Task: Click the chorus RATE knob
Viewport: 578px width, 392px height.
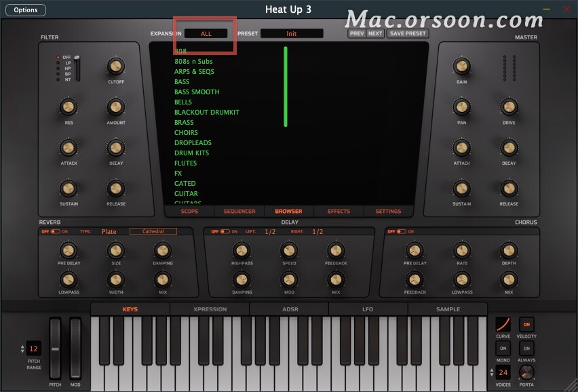Action: pos(462,250)
